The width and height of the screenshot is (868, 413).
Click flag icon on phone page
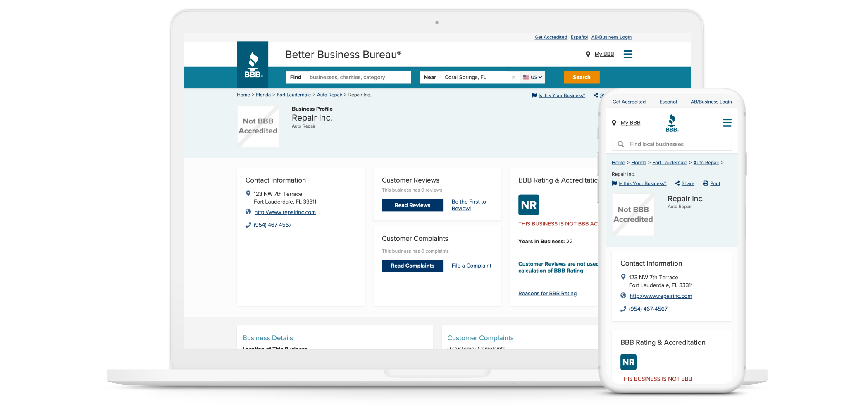pos(614,183)
